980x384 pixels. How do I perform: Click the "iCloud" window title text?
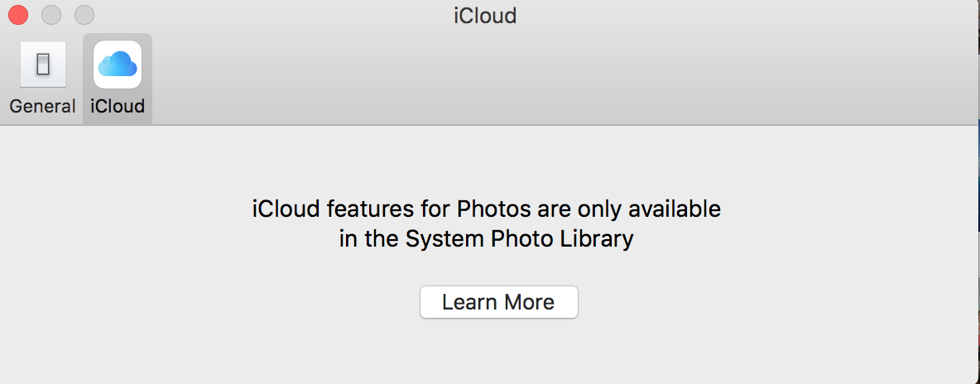(x=485, y=16)
